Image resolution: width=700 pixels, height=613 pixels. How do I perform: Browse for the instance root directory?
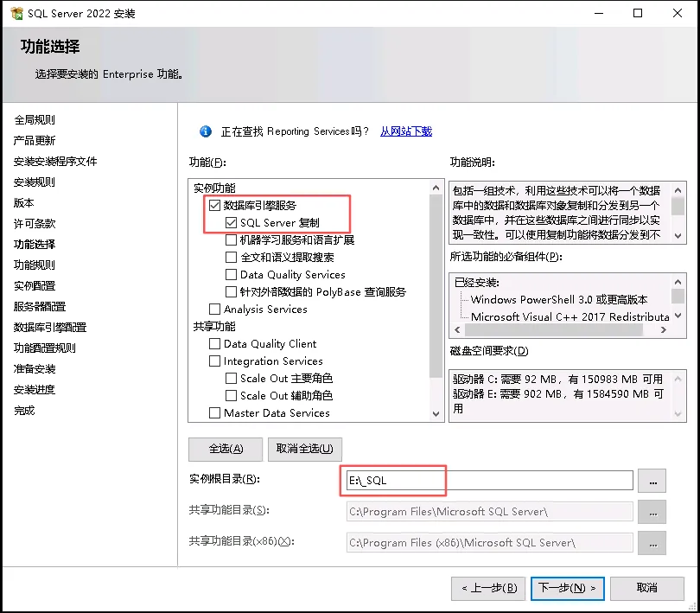coord(652,480)
